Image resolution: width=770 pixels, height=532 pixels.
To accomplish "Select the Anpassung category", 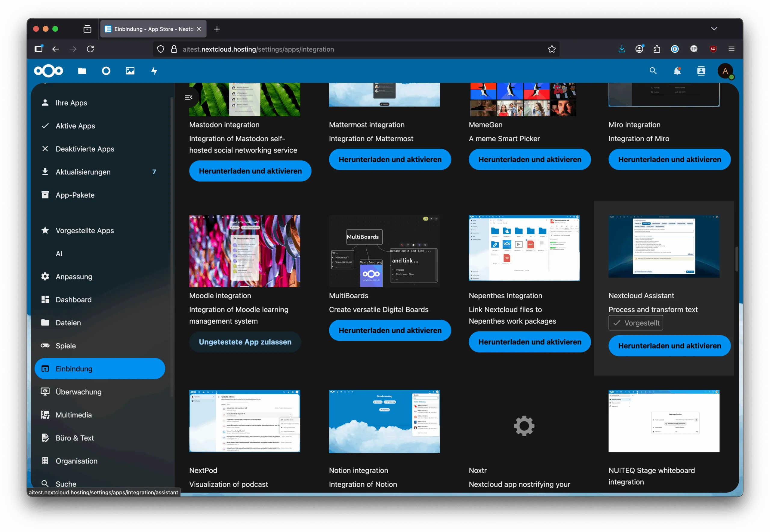I will click(x=100, y=276).
